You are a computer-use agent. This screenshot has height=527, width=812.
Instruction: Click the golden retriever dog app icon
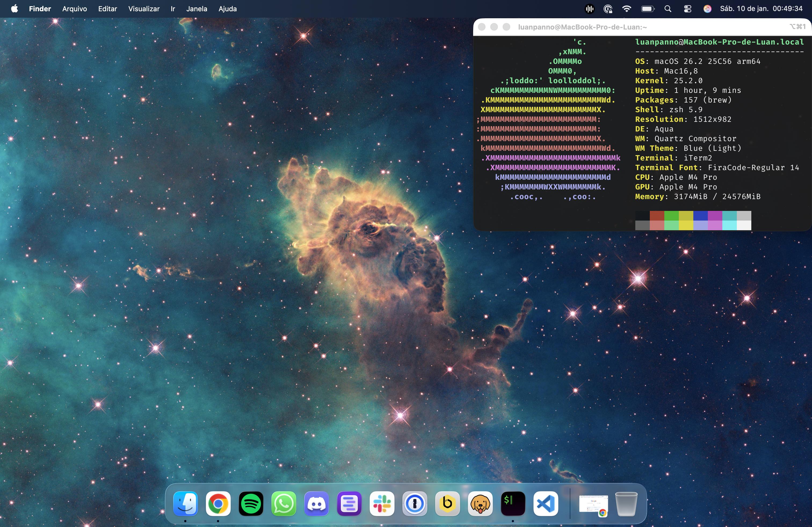pyautogui.click(x=480, y=503)
